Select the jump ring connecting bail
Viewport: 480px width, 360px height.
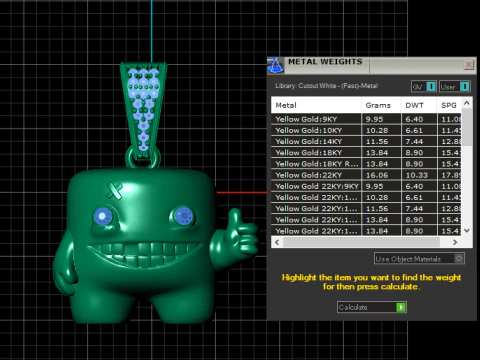click(143, 158)
